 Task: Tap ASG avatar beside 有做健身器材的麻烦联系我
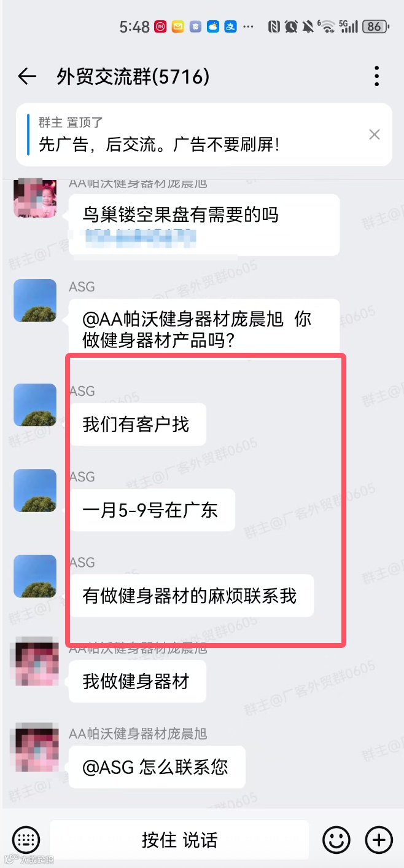[36, 576]
